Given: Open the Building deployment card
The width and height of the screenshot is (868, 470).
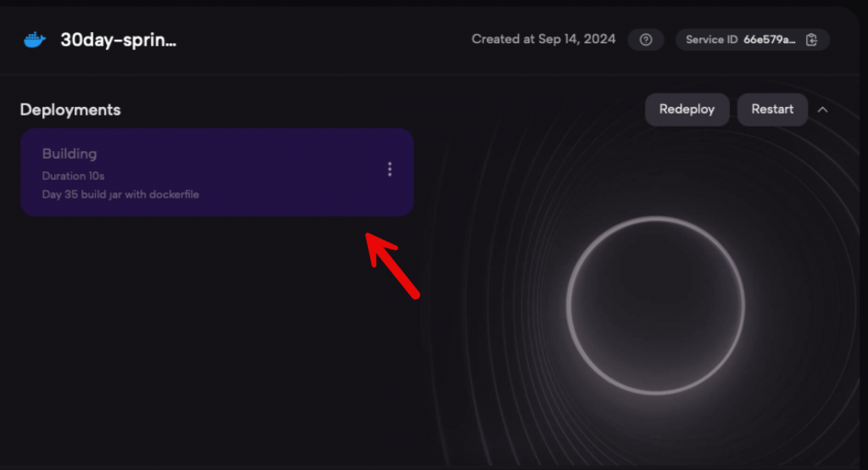Looking at the screenshot, I should pyautogui.click(x=217, y=172).
